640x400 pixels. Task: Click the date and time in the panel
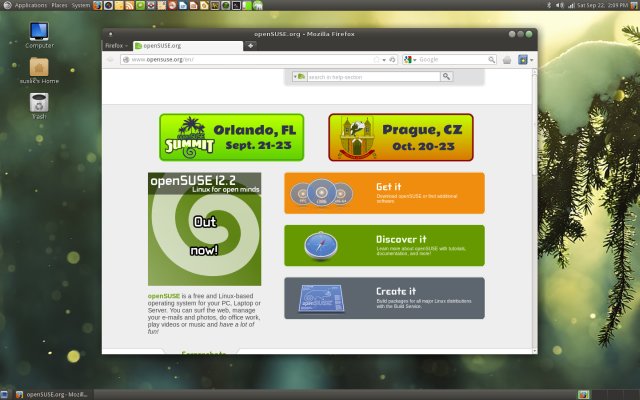(602, 5)
